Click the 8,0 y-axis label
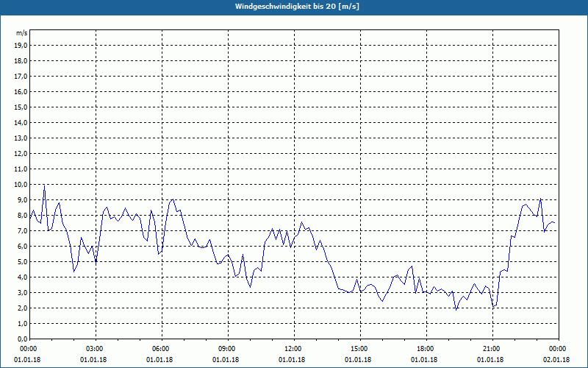Screen dimensions: 588x368 click(x=22, y=215)
